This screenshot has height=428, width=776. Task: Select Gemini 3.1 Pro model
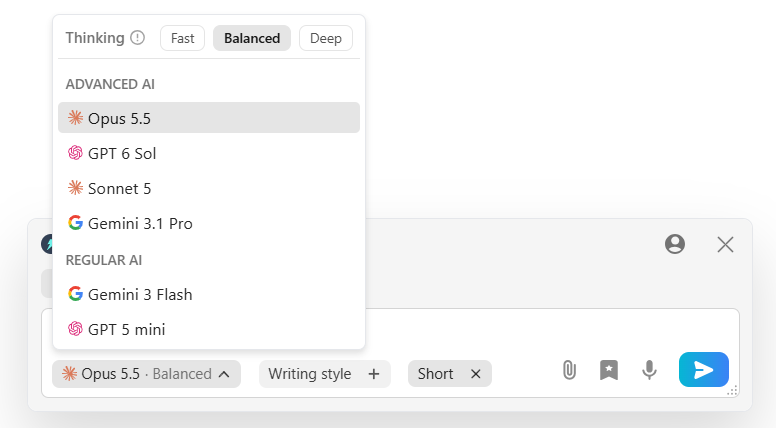click(209, 224)
